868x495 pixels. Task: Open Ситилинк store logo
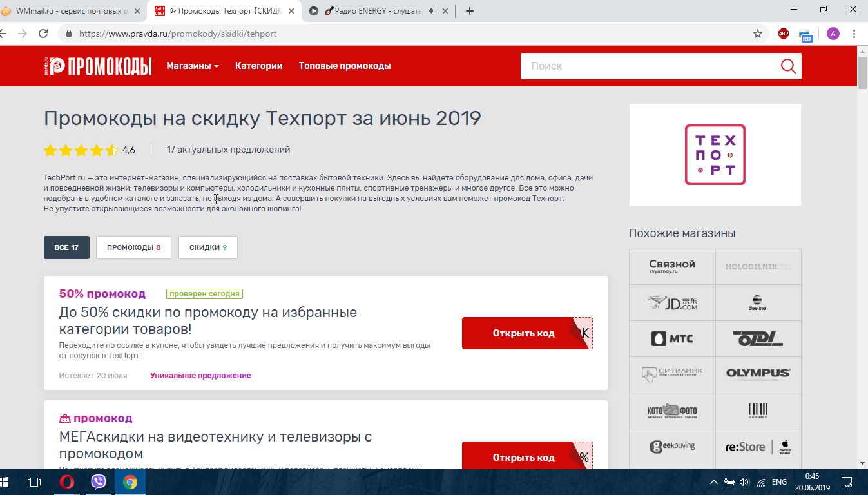672,374
